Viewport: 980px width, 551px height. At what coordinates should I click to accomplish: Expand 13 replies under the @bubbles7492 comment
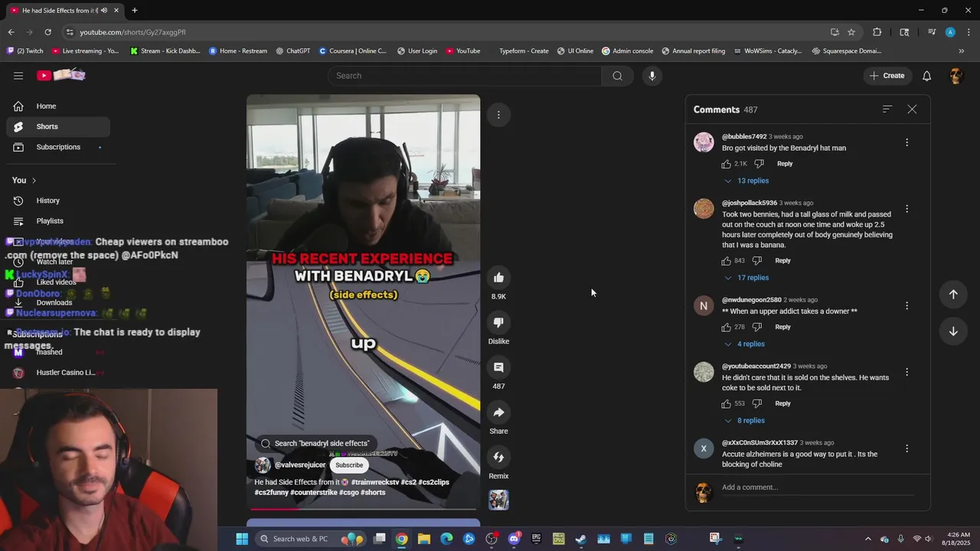point(746,181)
